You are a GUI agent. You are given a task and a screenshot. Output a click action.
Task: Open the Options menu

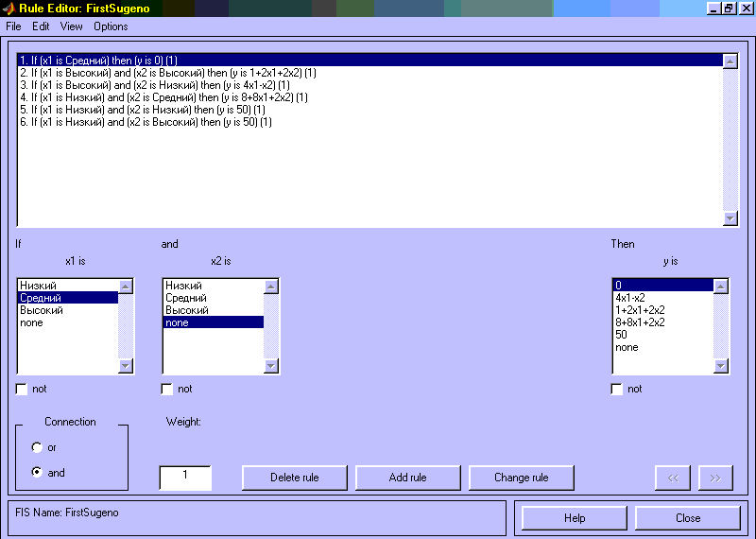(x=111, y=26)
